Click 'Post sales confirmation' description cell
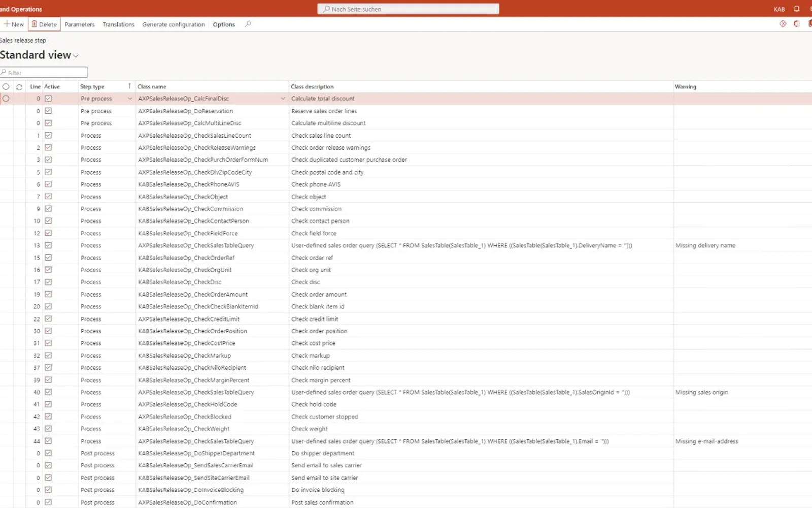The height and width of the screenshot is (508, 812). point(322,502)
